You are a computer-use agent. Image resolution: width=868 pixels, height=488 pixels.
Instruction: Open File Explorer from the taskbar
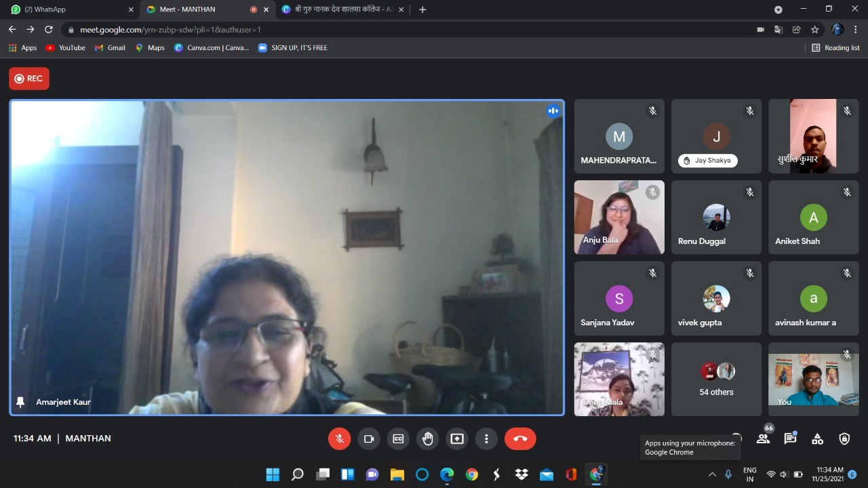click(397, 474)
